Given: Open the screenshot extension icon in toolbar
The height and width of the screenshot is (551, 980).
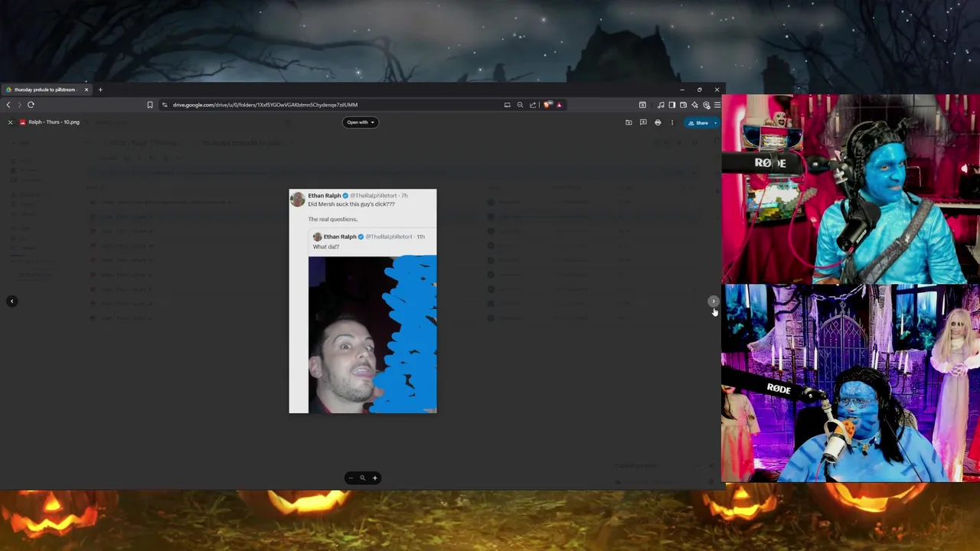Looking at the screenshot, I should [x=642, y=105].
